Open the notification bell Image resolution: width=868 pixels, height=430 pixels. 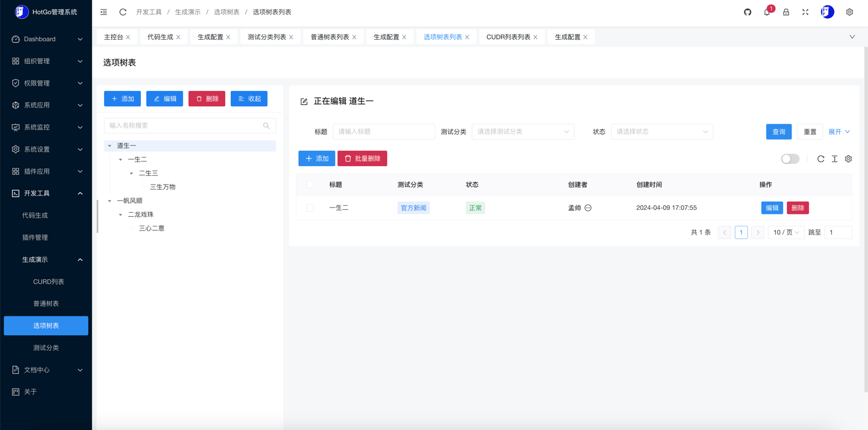(x=767, y=12)
